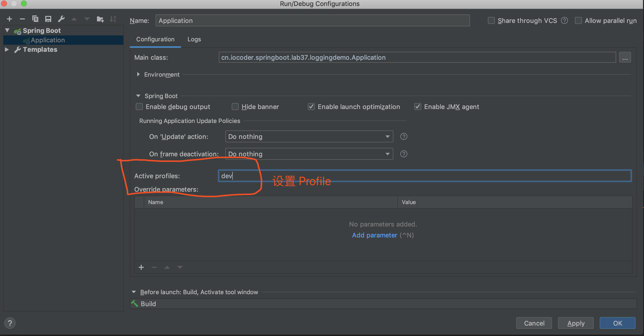This screenshot has width=644, height=336.
Task: Click the Add parameter link
Action: [x=374, y=235]
